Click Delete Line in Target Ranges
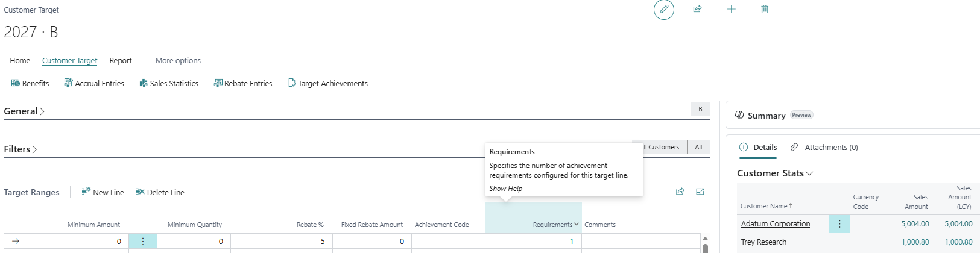The image size is (980, 253). [x=160, y=192]
